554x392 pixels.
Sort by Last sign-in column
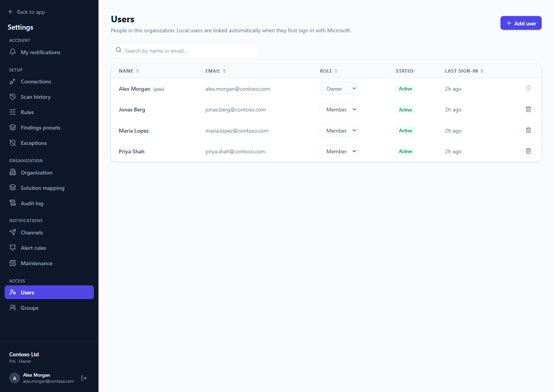point(464,71)
